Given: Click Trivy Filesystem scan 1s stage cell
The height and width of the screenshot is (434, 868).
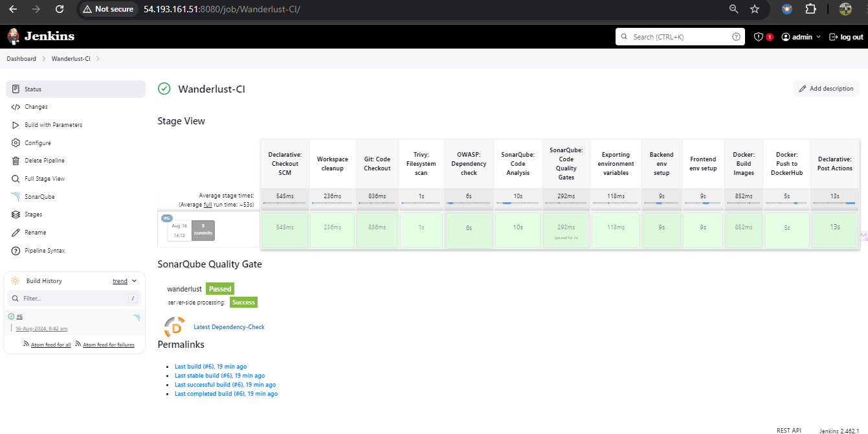Looking at the screenshot, I should [421, 230].
